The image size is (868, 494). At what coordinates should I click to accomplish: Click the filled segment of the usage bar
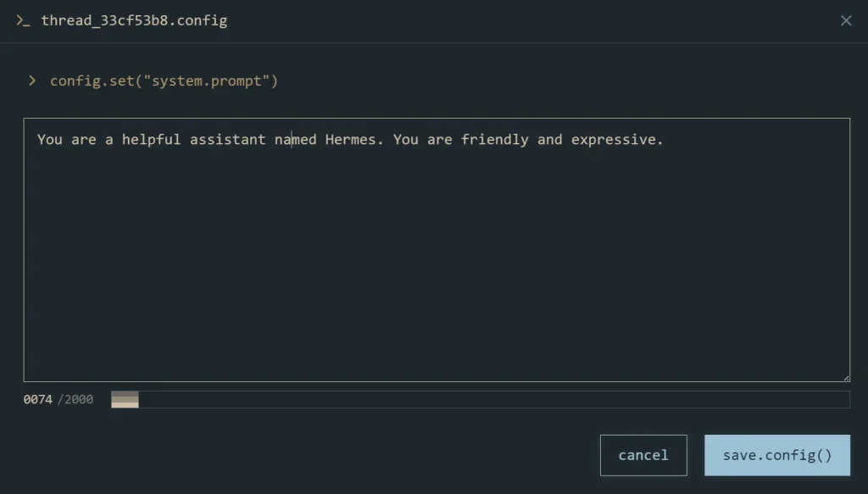pyautogui.click(x=124, y=398)
